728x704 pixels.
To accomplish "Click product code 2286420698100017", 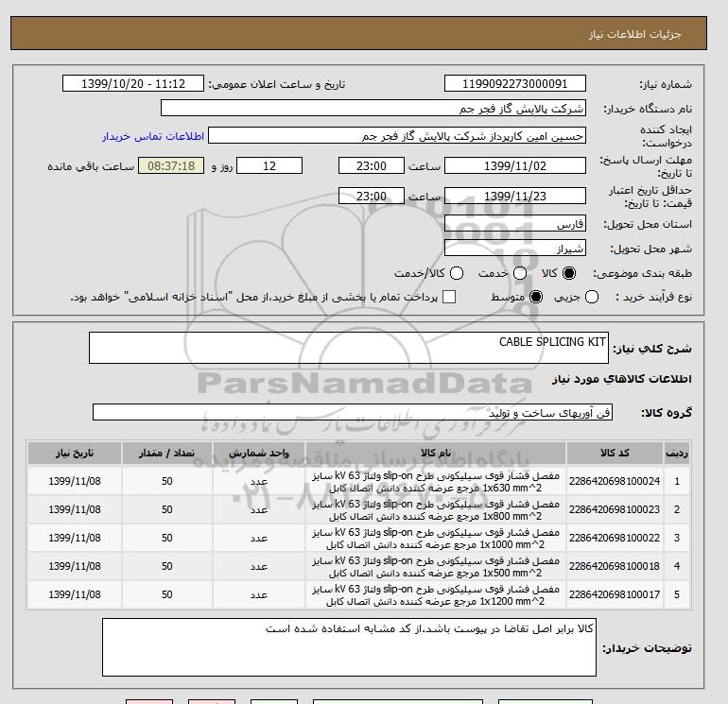I will (615, 594).
